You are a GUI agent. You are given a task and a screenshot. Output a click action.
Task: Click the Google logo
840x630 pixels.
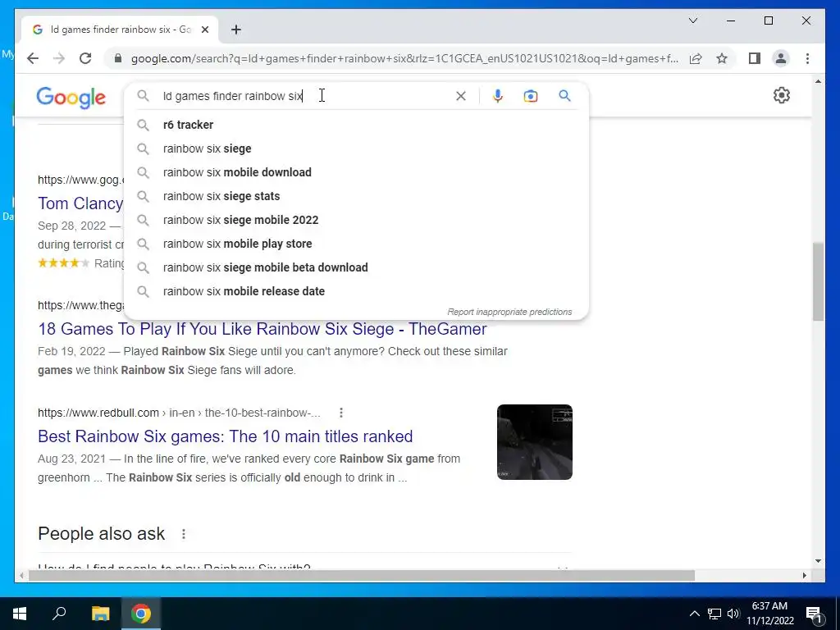click(71, 98)
